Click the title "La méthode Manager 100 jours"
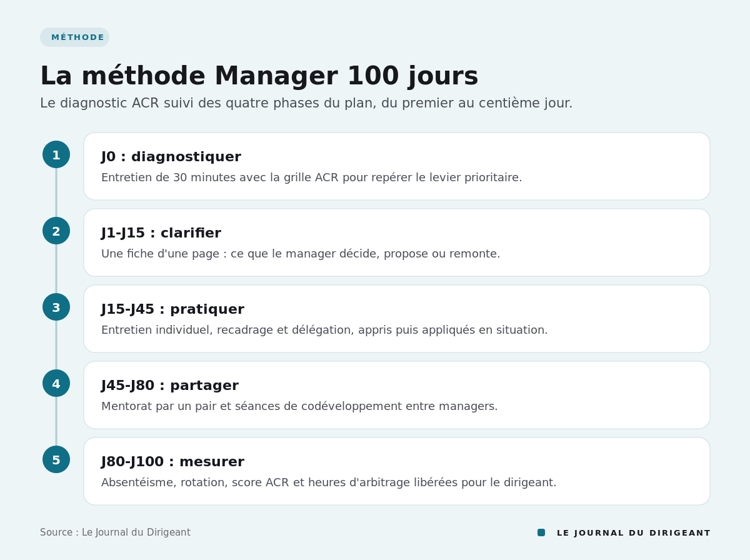750x560 pixels. (x=259, y=76)
